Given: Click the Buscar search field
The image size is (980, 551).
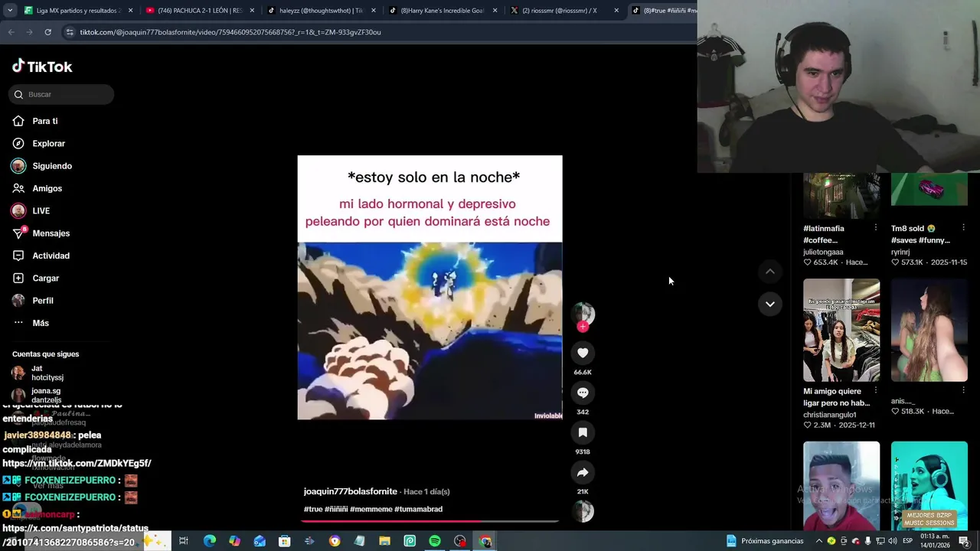Looking at the screenshot, I should (61, 94).
